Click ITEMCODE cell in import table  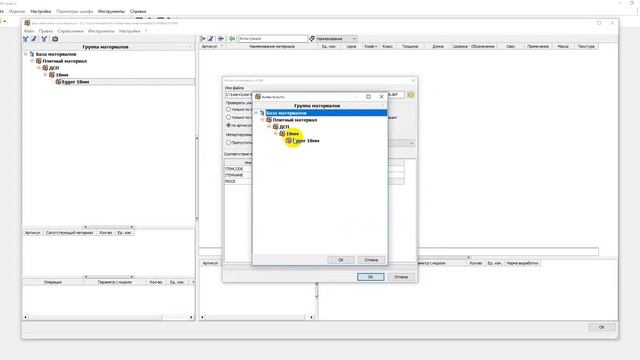tap(238, 169)
